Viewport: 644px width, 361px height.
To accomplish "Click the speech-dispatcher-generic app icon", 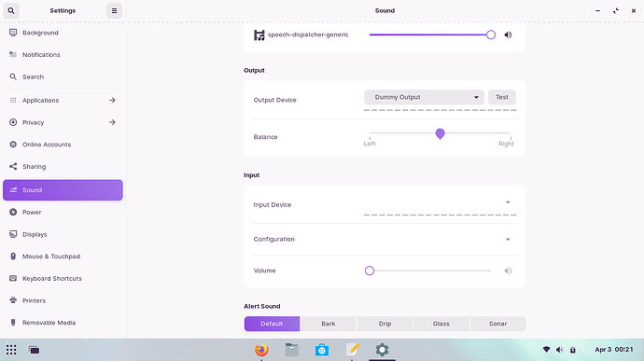I will 259,35.
